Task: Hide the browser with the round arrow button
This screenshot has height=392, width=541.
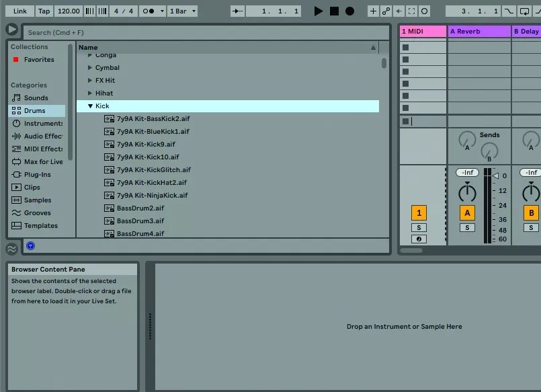Action: 11,30
